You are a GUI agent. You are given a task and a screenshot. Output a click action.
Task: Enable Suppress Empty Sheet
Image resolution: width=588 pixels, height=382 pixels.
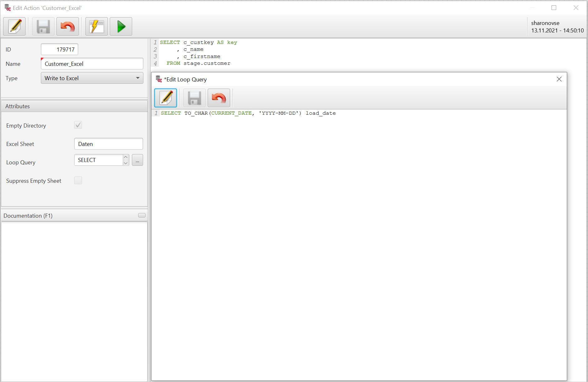click(x=78, y=180)
